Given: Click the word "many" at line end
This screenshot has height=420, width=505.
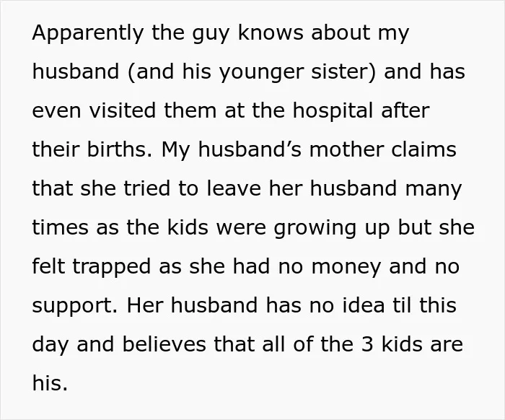Looking at the screenshot, I should click(434, 190).
